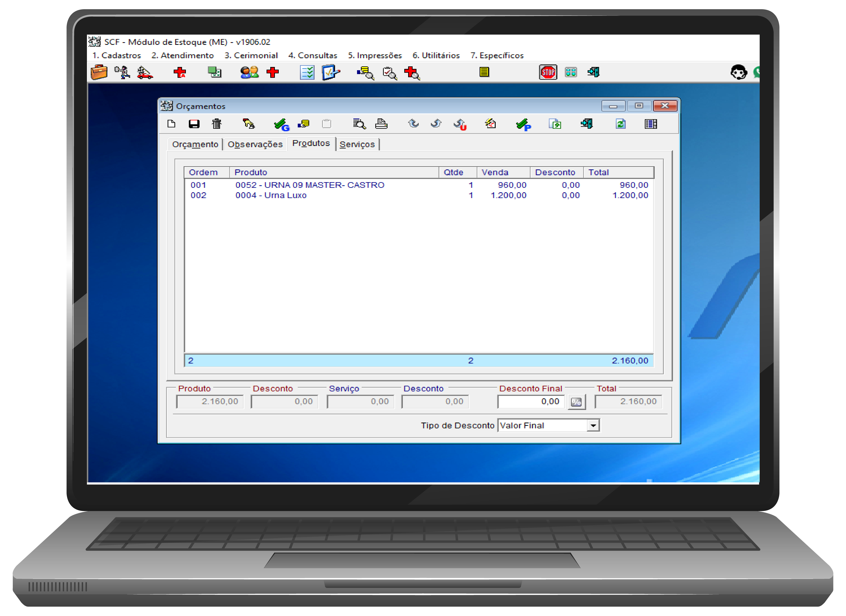Click the disabled clipboard paste icon

327,124
